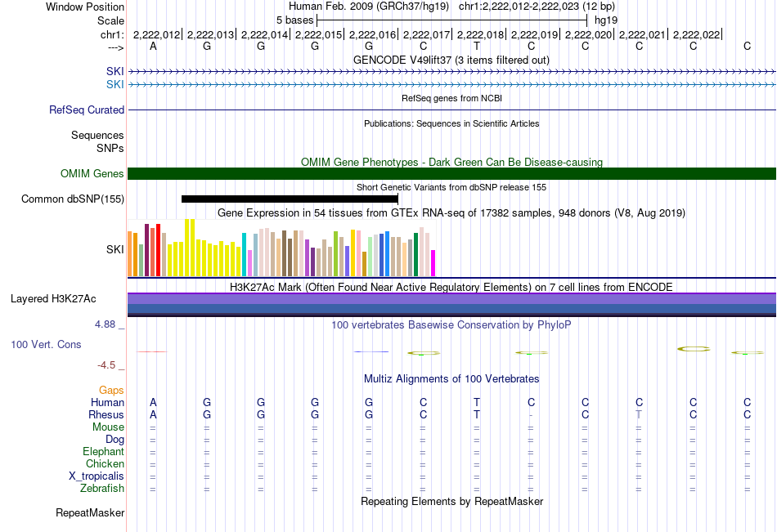
Task: Click the Gaps row label
Action: point(111,391)
